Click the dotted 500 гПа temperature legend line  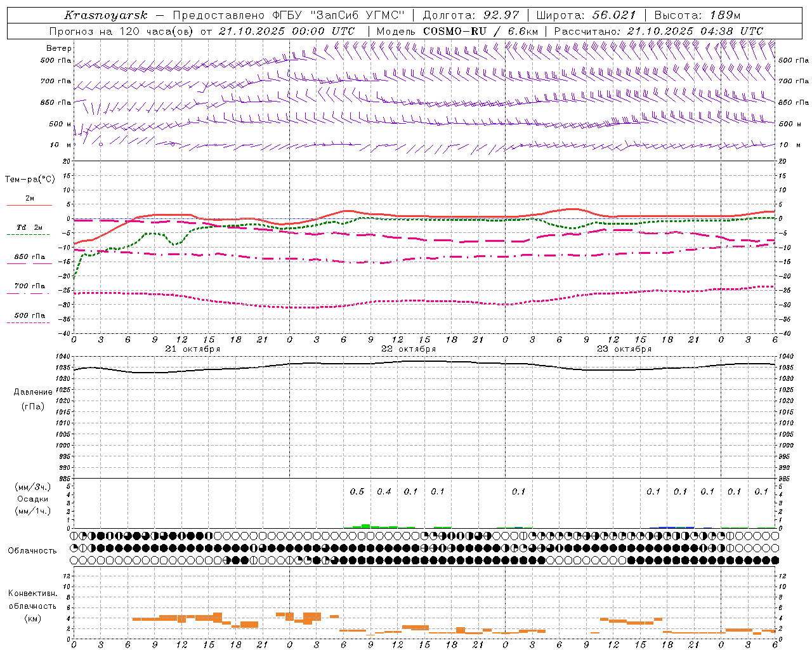[x=28, y=322]
